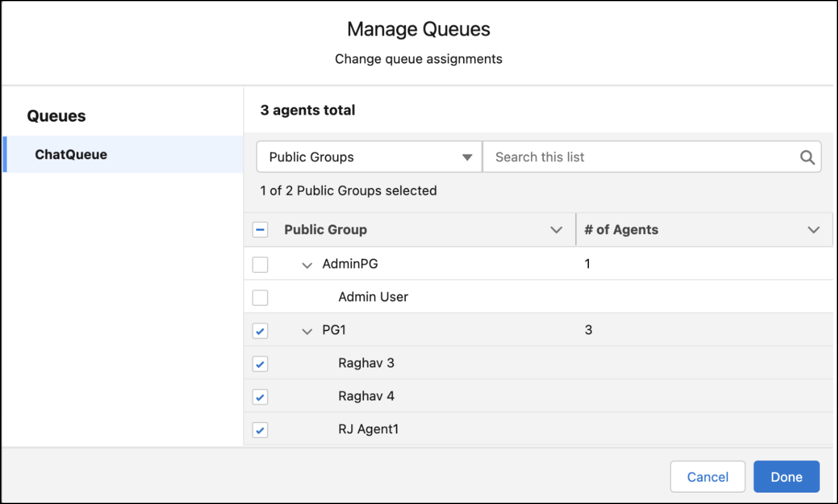The width and height of the screenshot is (838, 504).
Task: Click the # of Agents column header
Action: (x=621, y=230)
